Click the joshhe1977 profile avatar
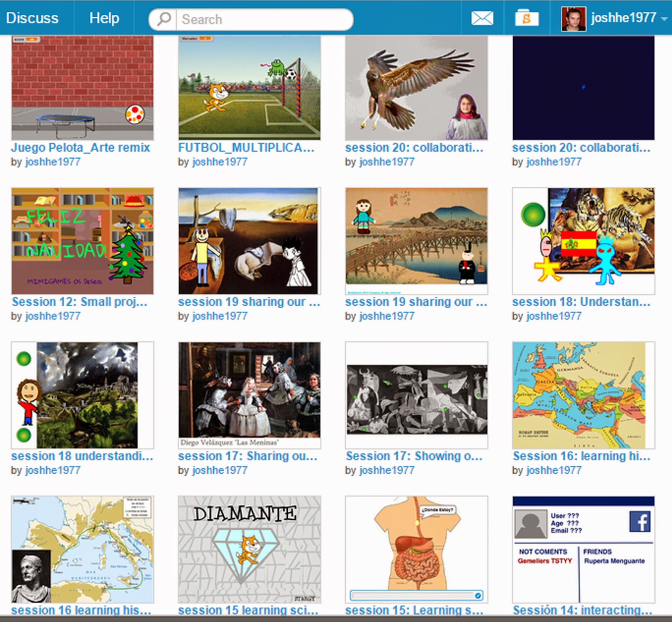Viewport: 672px width, 622px height. point(573,18)
